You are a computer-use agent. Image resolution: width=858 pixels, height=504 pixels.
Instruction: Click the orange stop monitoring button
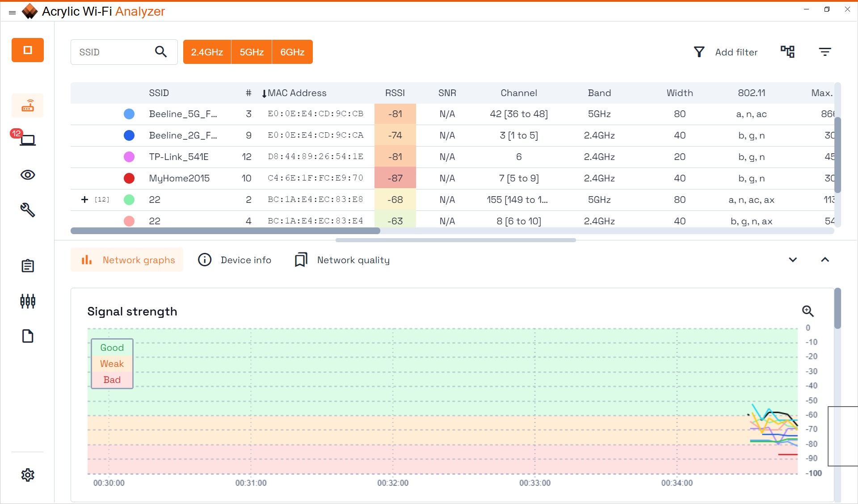point(28,50)
